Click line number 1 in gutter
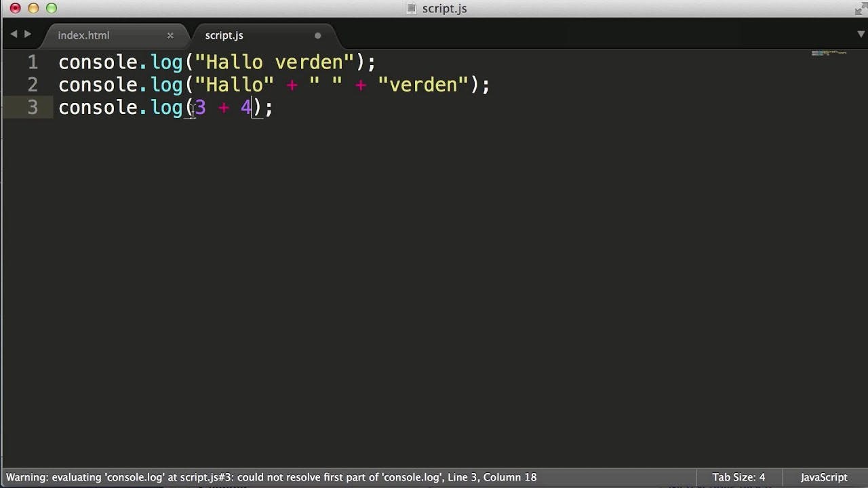This screenshot has height=488, width=868. tap(33, 62)
